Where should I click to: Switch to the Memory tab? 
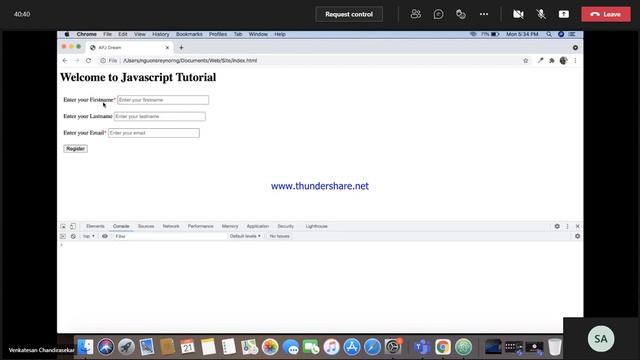[x=230, y=226]
